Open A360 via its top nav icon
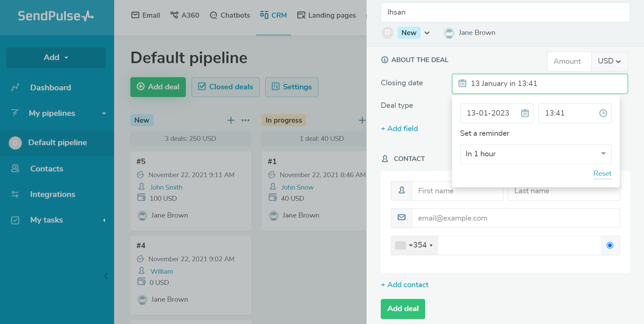The height and width of the screenshot is (324, 644). [x=174, y=15]
